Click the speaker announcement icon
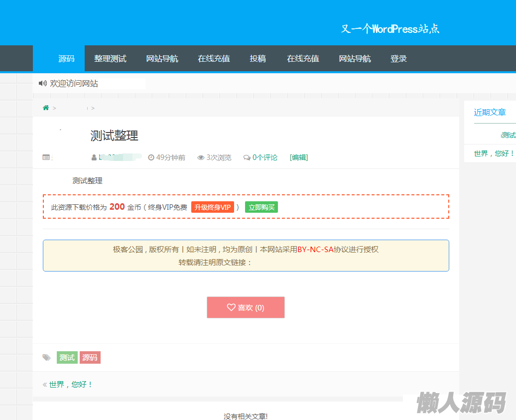516x420 pixels. (43, 83)
